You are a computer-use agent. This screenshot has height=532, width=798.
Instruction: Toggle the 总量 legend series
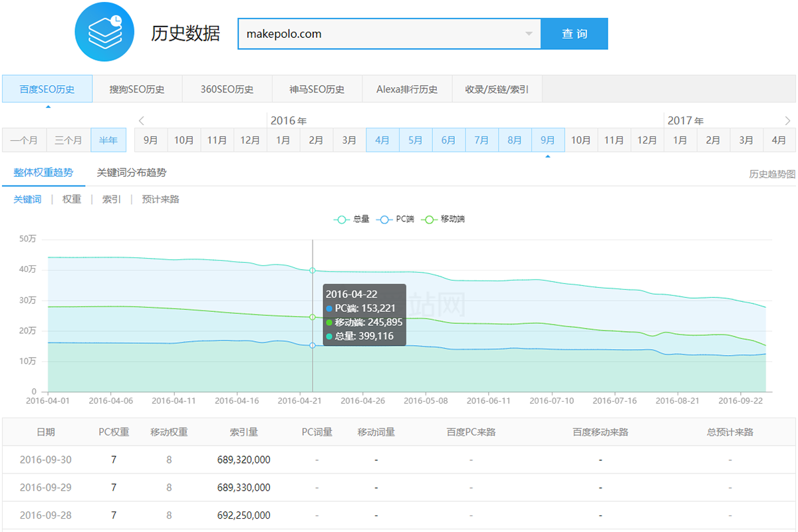(352, 219)
